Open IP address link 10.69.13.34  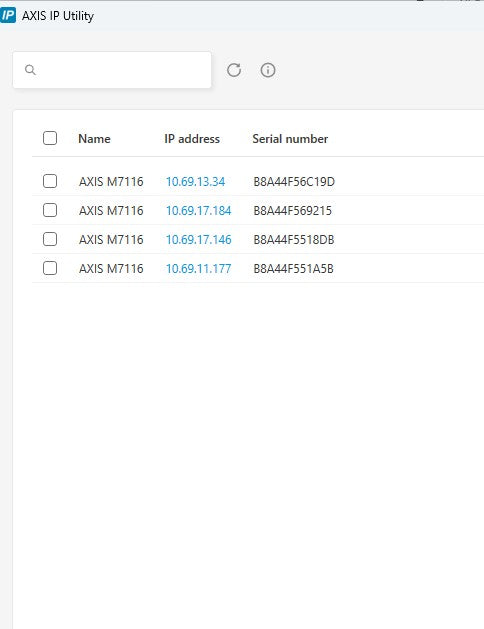point(195,182)
